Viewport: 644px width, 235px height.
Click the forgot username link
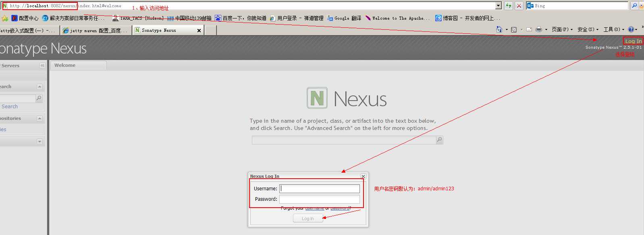314,208
